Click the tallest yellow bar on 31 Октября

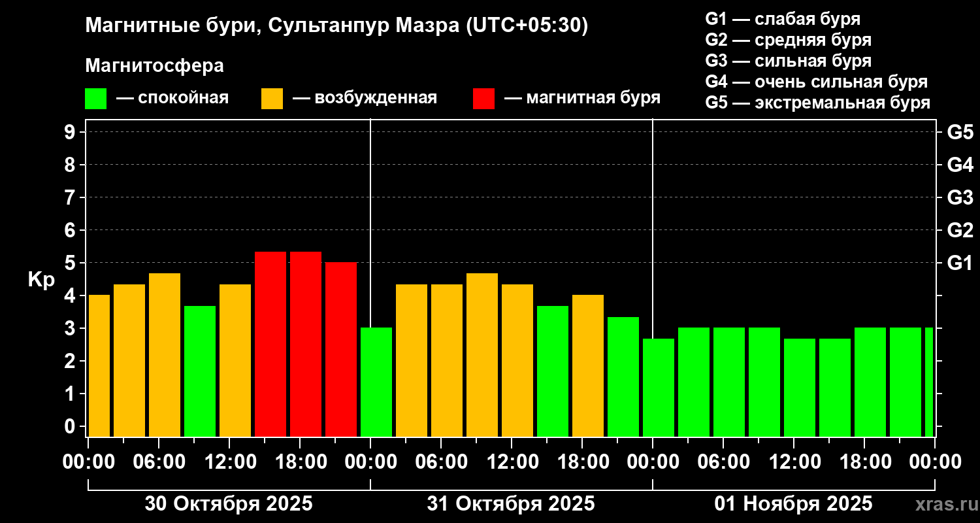click(482, 355)
